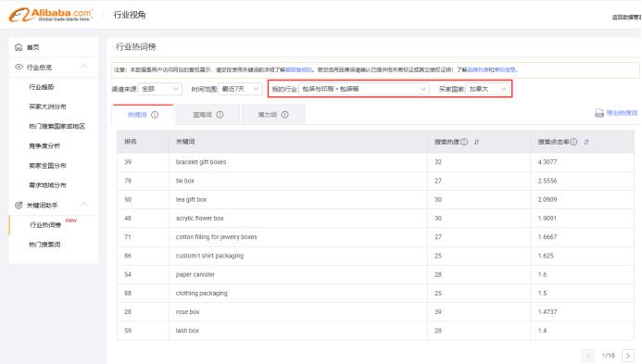Screen dimensions: 642x364
Task: Sort the table by 搜索热度 using the sort arrows
Action: coord(476,142)
